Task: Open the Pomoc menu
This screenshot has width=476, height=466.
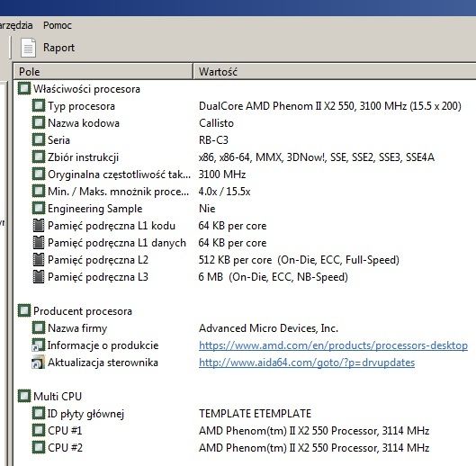Action: (58, 25)
